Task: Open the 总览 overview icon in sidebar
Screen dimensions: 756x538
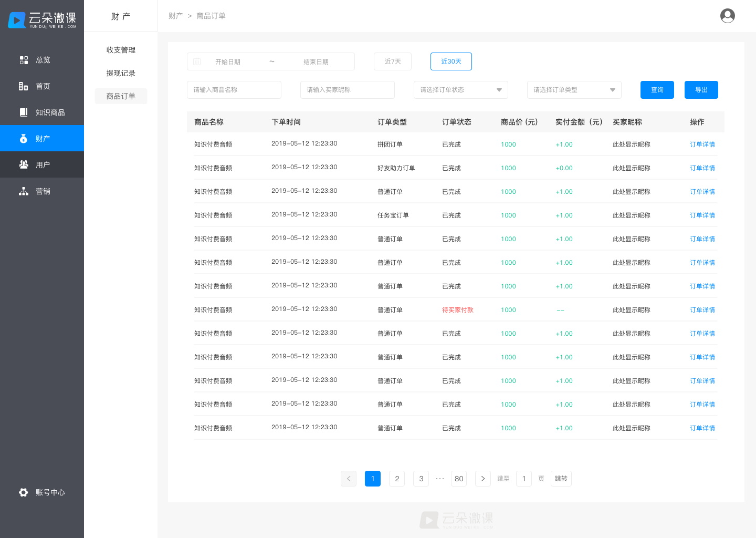Action: pos(24,60)
